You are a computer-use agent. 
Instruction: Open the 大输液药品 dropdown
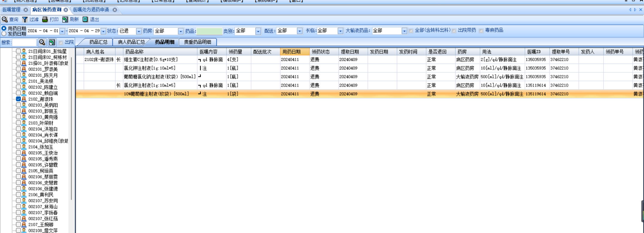(404, 31)
